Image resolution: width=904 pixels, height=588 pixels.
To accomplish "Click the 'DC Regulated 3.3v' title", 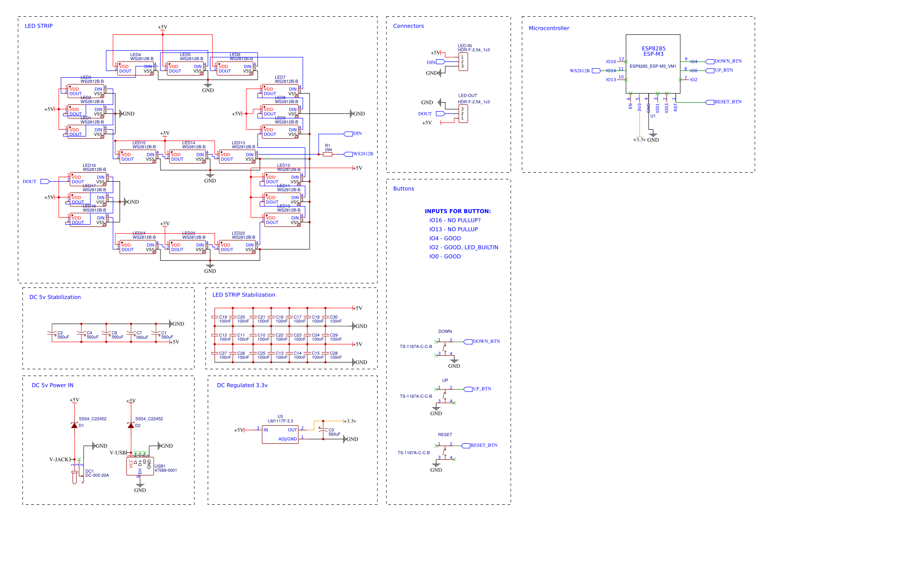I will click(242, 385).
